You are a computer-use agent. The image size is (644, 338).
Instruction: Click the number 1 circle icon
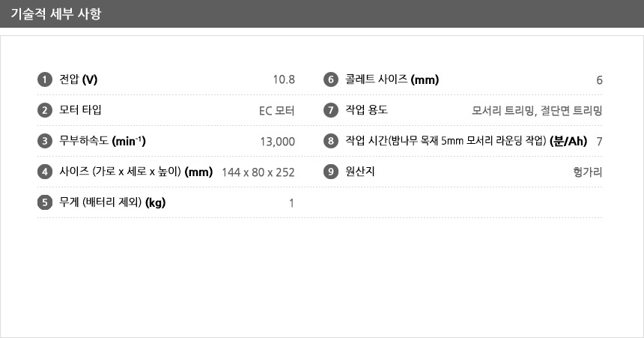tap(45, 79)
